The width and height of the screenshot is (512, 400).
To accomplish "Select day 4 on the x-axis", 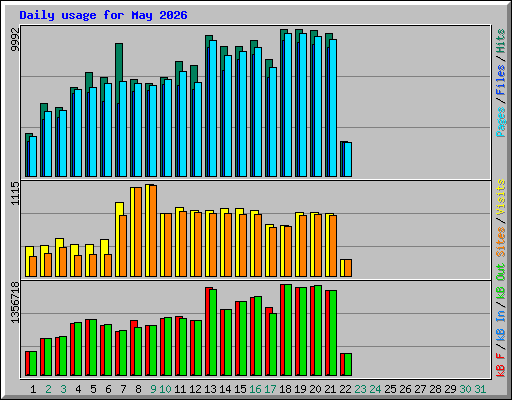I will click(78, 389).
